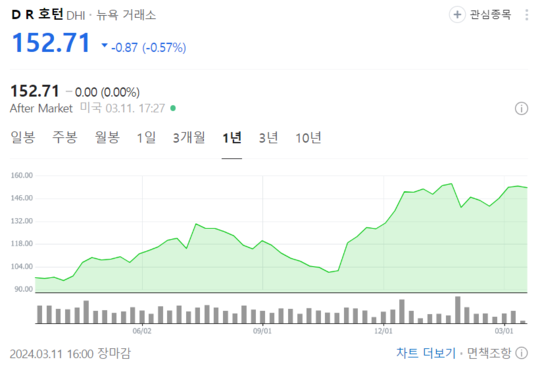Add stock via 관심종목 button
The image size is (540, 368).
(x=481, y=15)
